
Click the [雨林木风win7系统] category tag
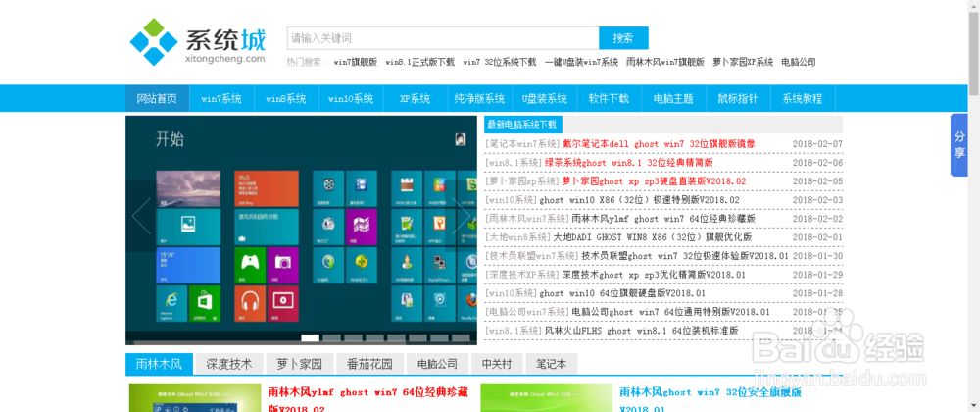[527, 219]
